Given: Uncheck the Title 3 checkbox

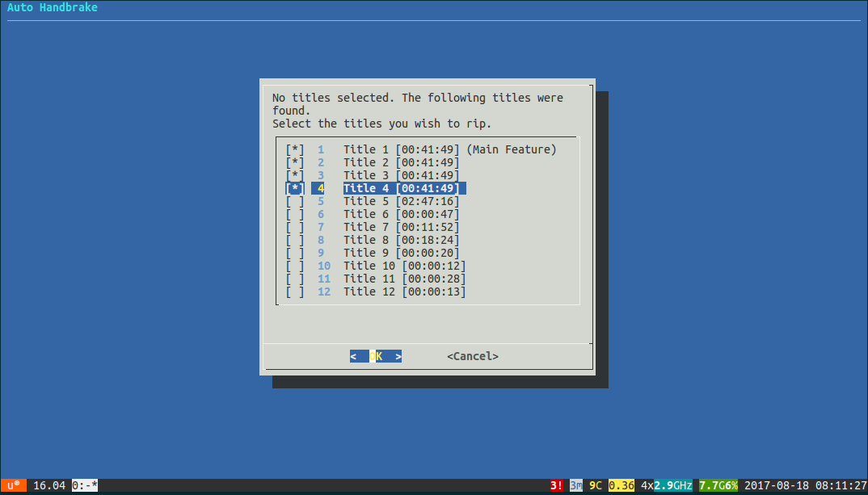Looking at the screenshot, I should pos(294,175).
